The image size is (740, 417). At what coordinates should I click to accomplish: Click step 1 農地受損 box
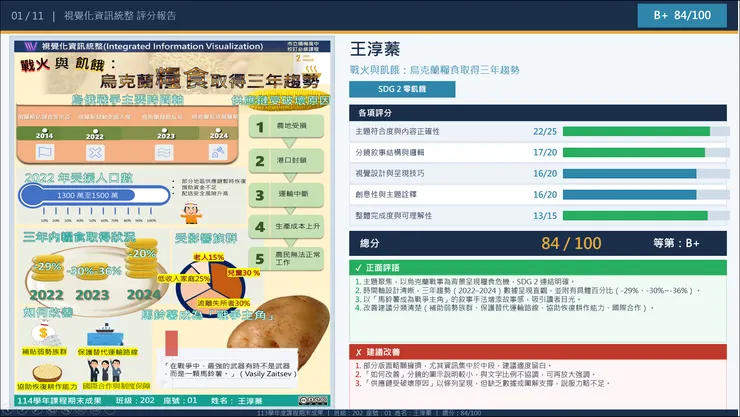(x=286, y=126)
